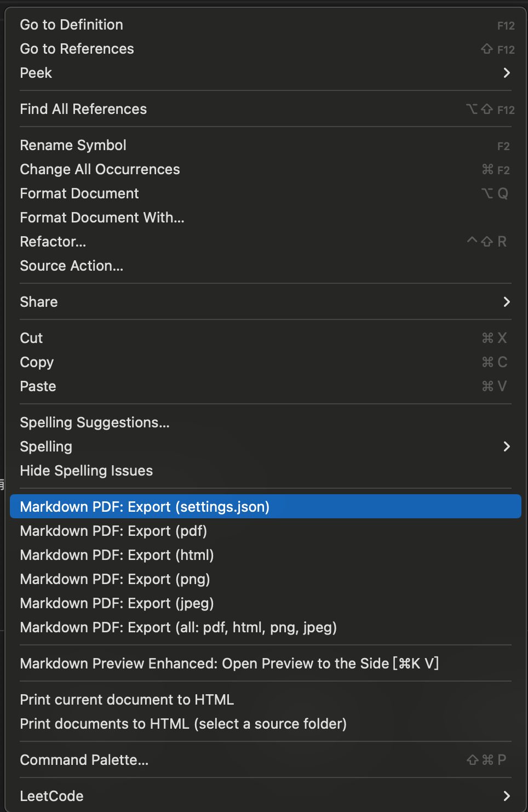Select Change All Occurrences

[x=100, y=169]
